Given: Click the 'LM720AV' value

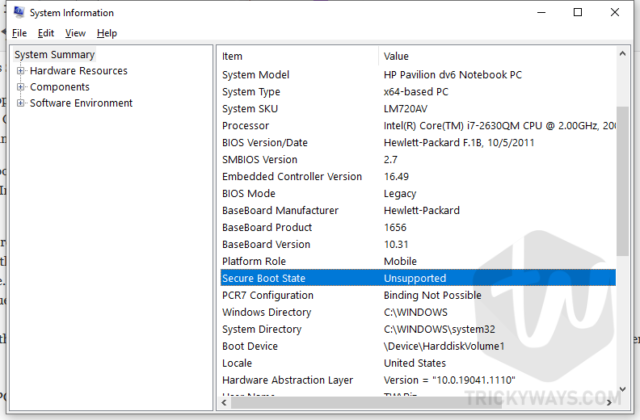Looking at the screenshot, I should click(x=406, y=109).
